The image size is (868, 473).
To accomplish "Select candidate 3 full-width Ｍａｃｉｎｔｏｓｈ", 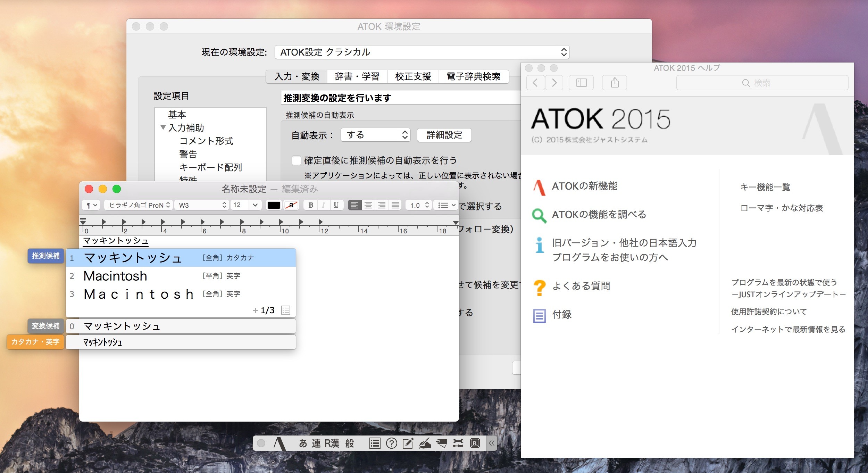I will click(x=181, y=294).
